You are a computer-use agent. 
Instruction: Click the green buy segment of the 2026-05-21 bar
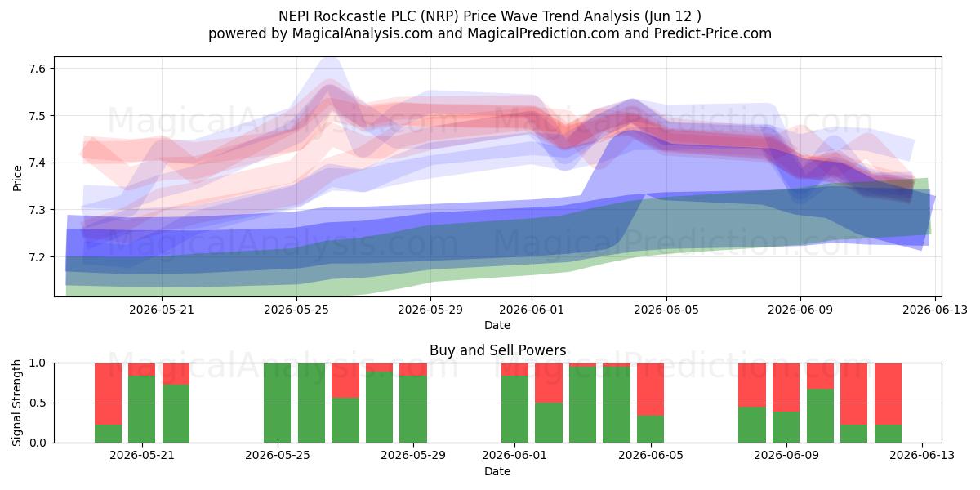142,409
